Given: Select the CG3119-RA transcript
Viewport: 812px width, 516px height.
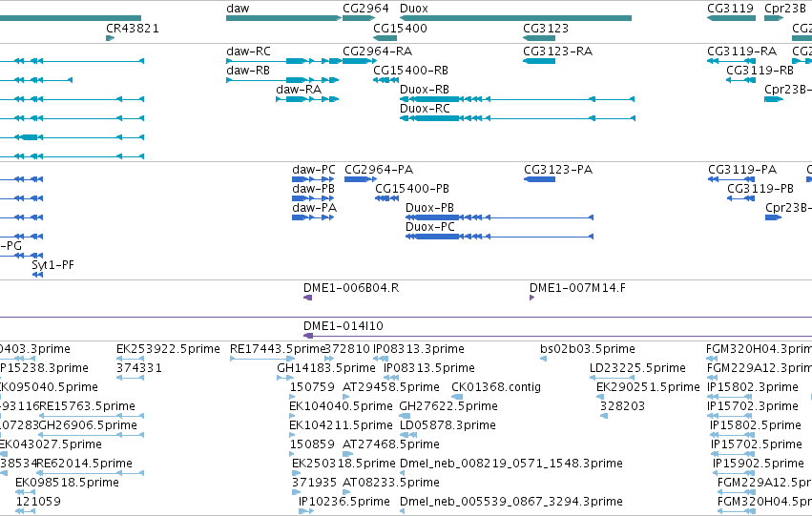Looking at the screenshot, I should point(731,61).
